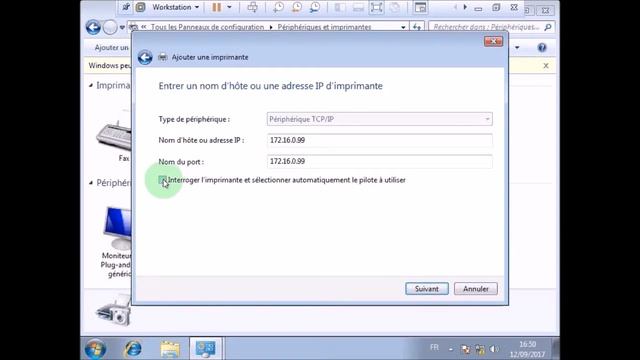Open the pause button dropdown arrow
Screen dimensions: 640x360
229,7
